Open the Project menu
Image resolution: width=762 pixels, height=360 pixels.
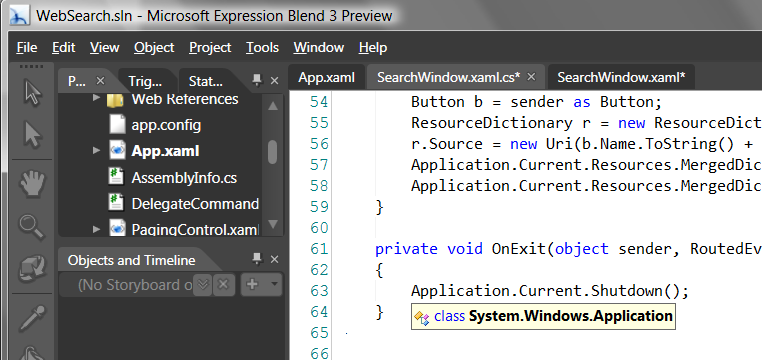click(210, 48)
